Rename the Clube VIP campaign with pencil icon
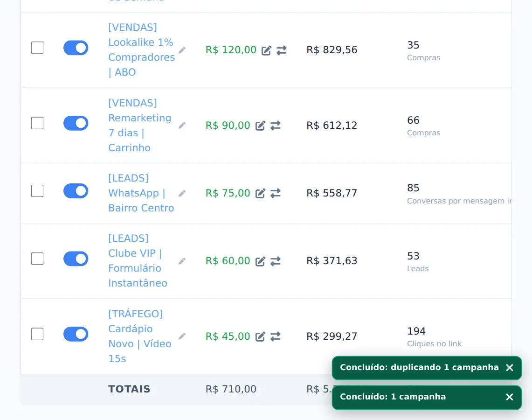This screenshot has width=532, height=420. 182,261
